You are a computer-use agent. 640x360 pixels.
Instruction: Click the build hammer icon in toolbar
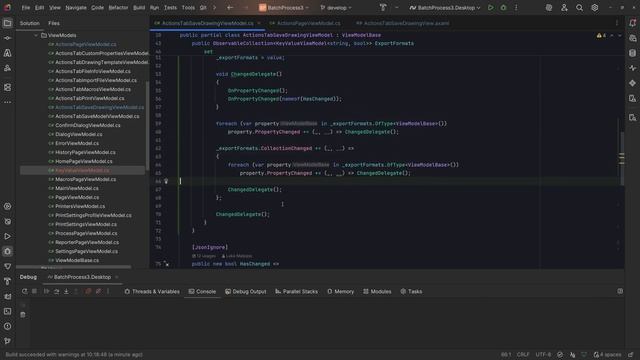pyautogui.click(x=383, y=8)
